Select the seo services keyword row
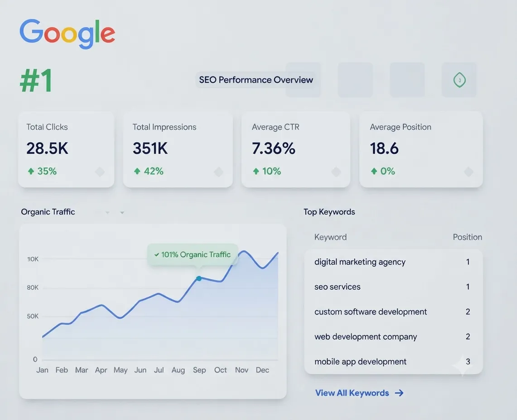 click(393, 287)
